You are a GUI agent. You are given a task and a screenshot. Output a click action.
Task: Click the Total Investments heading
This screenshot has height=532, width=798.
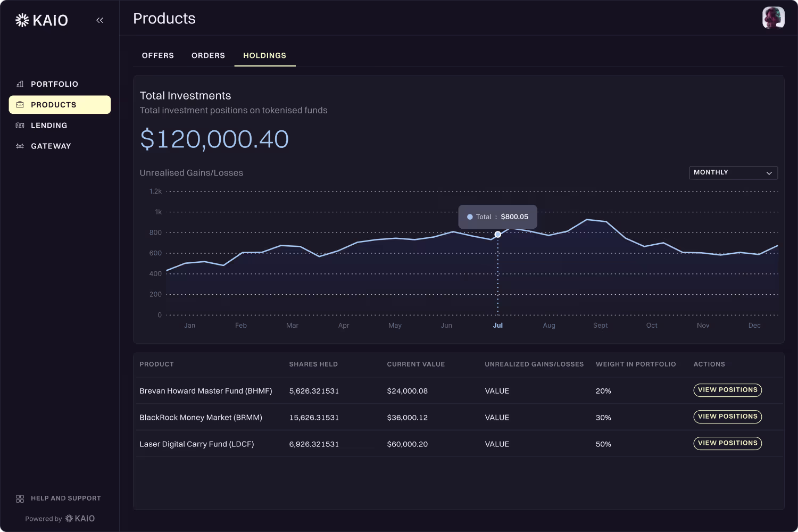185,96
